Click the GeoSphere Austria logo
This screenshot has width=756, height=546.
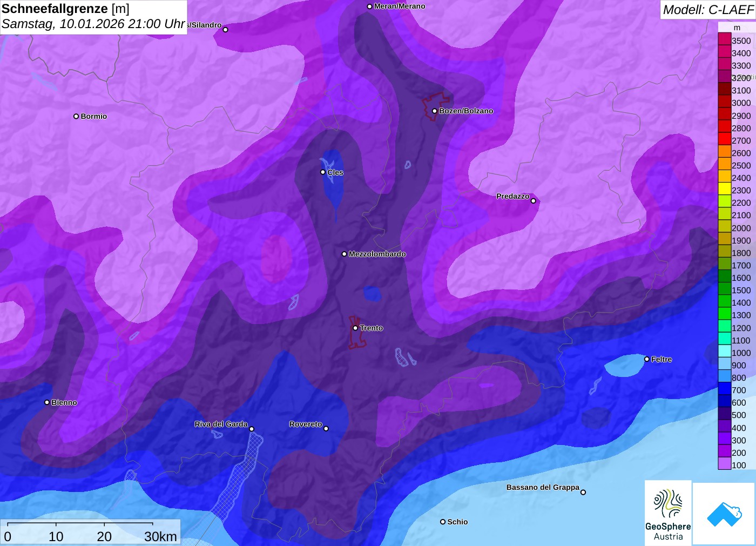click(x=668, y=513)
